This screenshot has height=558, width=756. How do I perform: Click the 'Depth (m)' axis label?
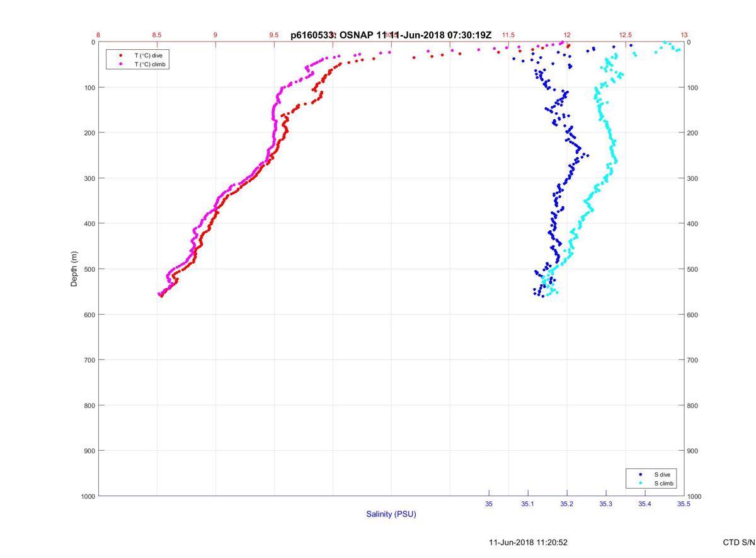[74, 269]
